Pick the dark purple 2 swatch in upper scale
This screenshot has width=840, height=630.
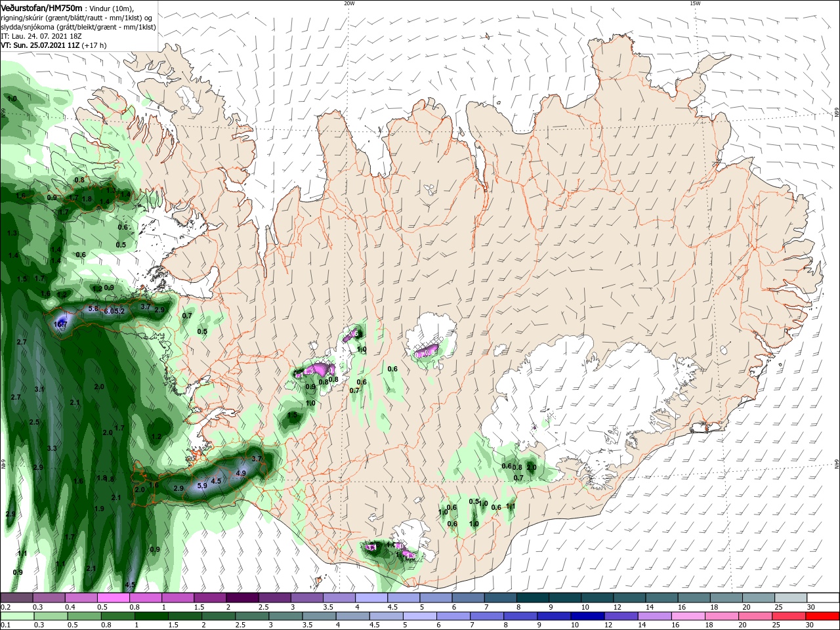click(x=242, y=598)
